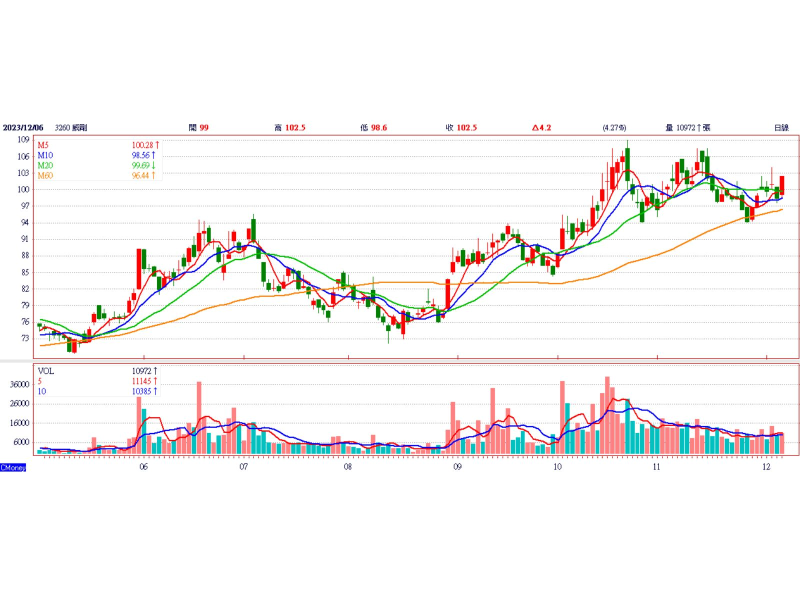
Task: Click the 日線 daily chart label
Action: pyautogui.click(x=781, y=128)
